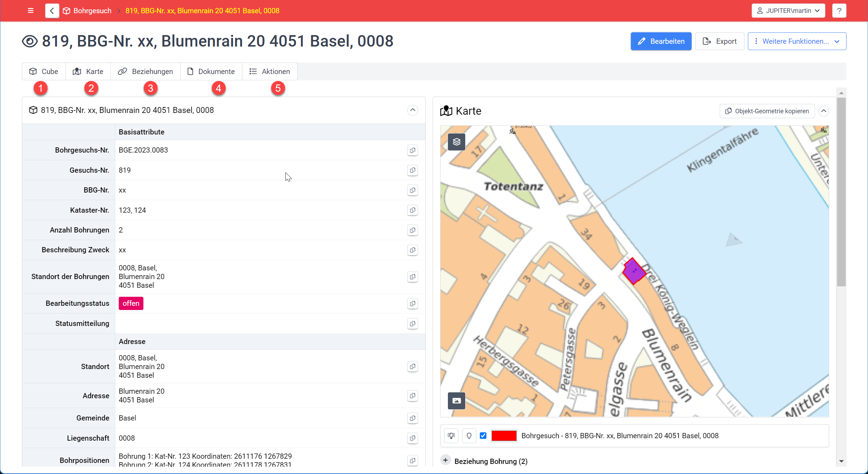Viewport: 868px width, 474px height.
Task: Toggle the Bohrgesuch layer checkbox
Action: point(483,435)
